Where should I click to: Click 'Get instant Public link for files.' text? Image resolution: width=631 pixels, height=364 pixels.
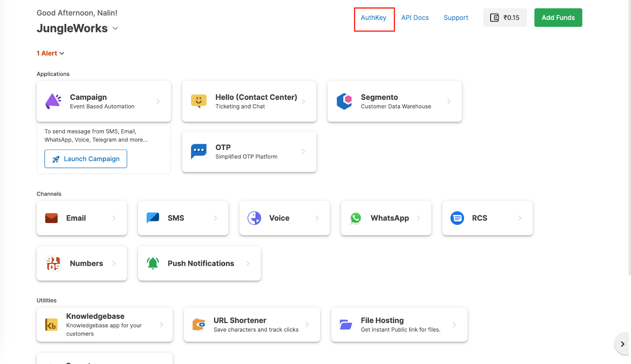(x=401, y=330)
